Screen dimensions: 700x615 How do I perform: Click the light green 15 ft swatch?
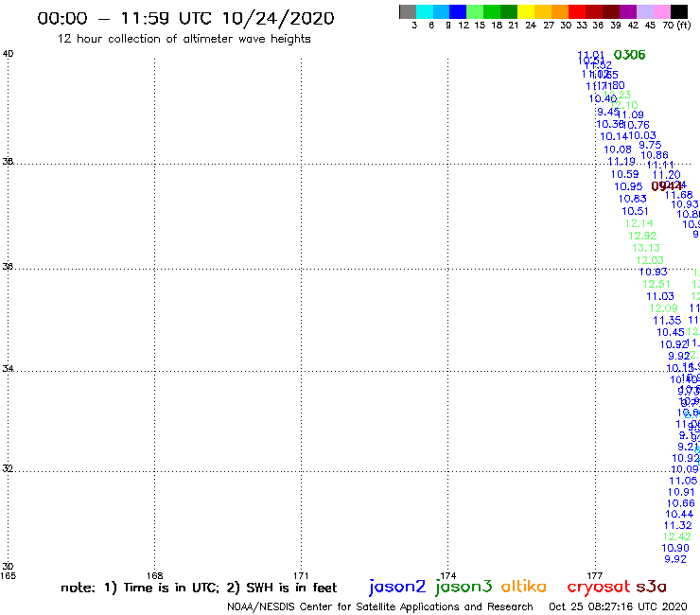pos(475,11)
